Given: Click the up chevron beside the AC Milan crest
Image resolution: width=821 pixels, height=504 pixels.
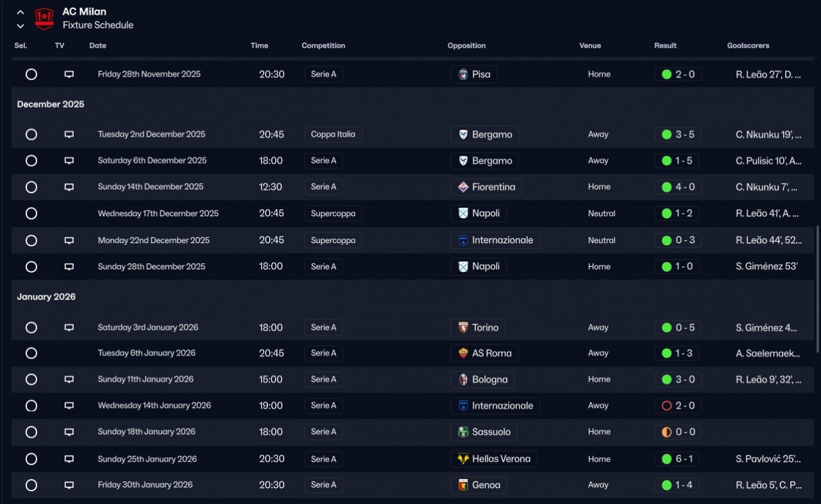Looking at the screenshot, I should coord(21,12).
